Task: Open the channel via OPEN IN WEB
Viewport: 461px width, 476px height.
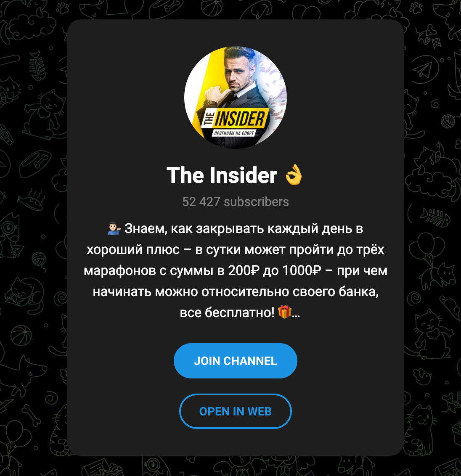Action: tap(236, 411)
